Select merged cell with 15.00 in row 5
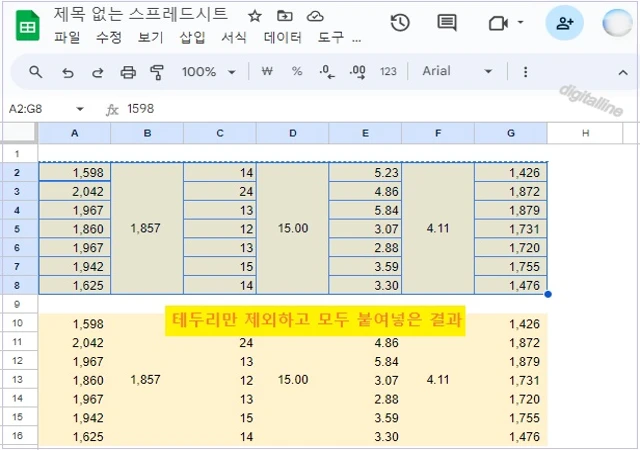Viewport: 640px width, 450px height. (x=293, y=228)
